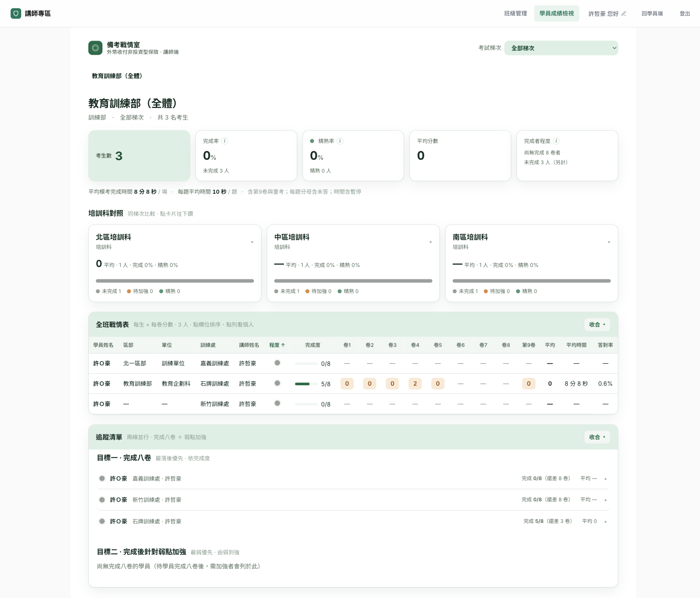Viewport: 700px width, 598px height.
Task: Click the 5/8 completion progress bar
Action: coord(306,384)
